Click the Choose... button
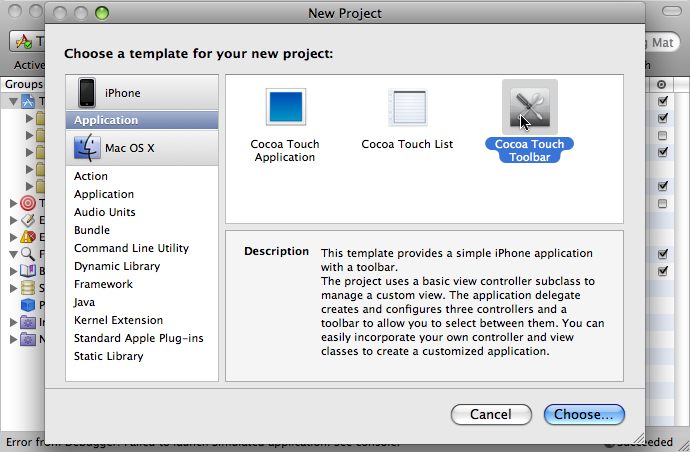Viewport: 690px width, 452px height. pos(584,415)
